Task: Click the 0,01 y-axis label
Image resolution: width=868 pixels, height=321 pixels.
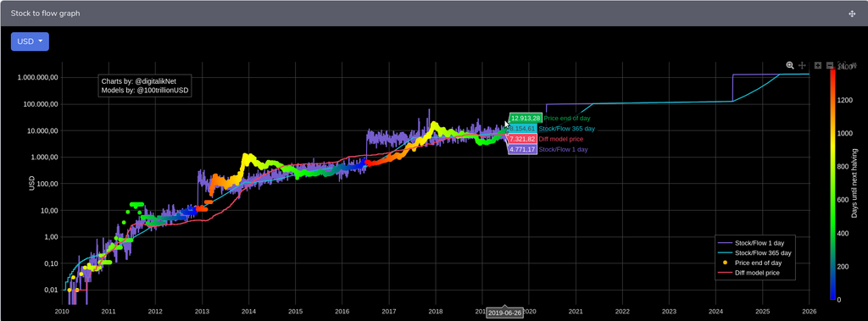Action: pyautogui.click(x=52, y=290)
